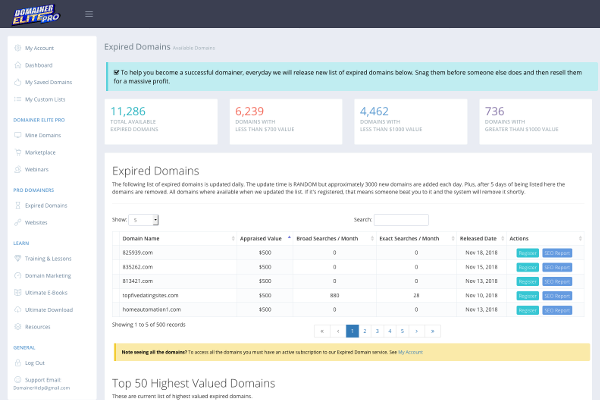Open My Custom Lists in sidebar
The height and width of the screenshot is (400, 600).
click(46, 99)
